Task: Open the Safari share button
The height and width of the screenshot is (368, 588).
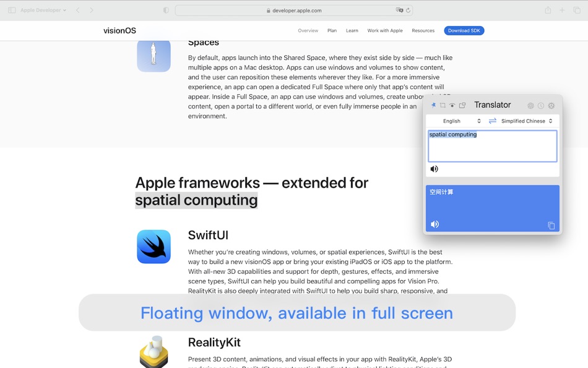Action: click(x=548, y=10)
